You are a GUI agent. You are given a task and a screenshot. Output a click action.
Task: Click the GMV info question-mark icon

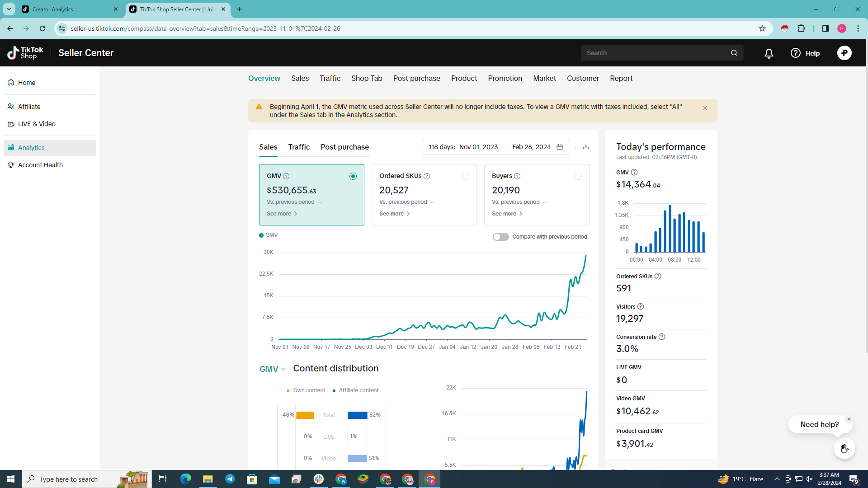[286, 176]
